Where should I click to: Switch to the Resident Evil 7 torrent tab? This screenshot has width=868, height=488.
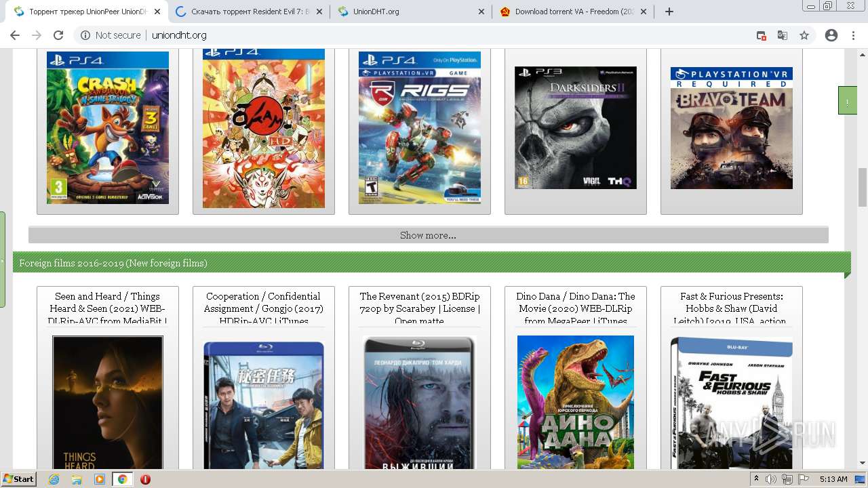point(249,12)
